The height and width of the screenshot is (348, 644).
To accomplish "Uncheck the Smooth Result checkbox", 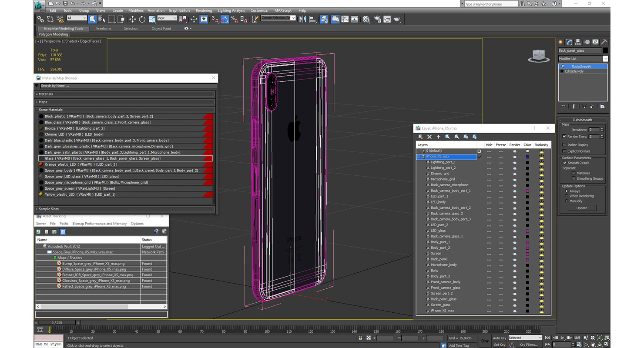I will coord(564,163).
